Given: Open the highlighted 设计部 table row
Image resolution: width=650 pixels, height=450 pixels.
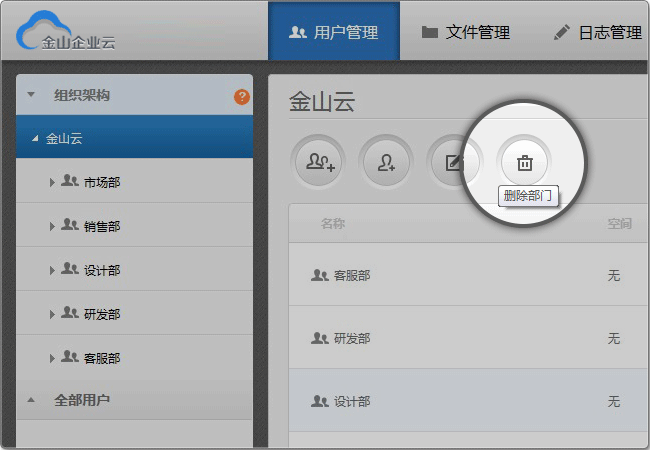Looking at the screenshot, I should (x=468, y=400).
